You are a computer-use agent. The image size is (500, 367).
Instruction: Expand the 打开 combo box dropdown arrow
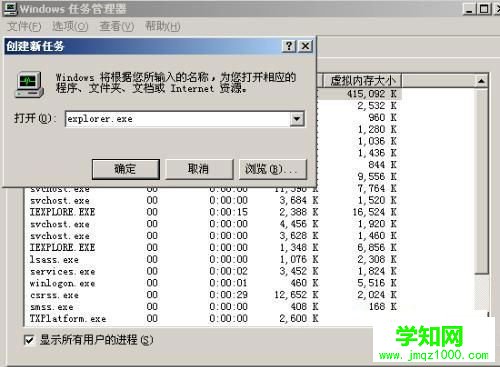pyautogui.click(x=297, y=119)
